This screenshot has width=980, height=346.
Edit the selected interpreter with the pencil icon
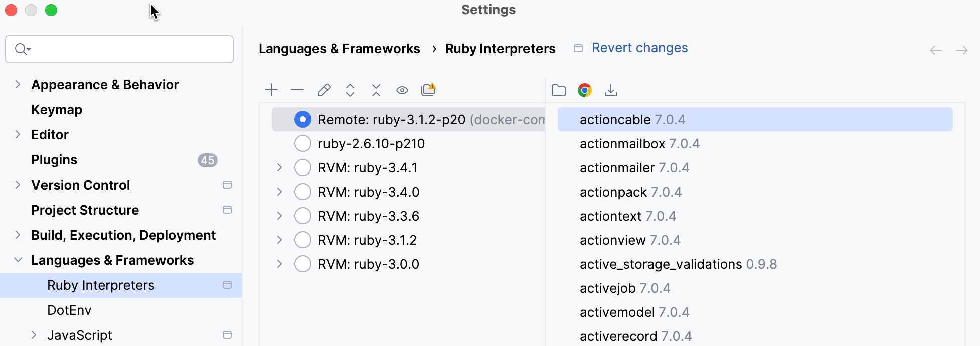tap(323, 90)
